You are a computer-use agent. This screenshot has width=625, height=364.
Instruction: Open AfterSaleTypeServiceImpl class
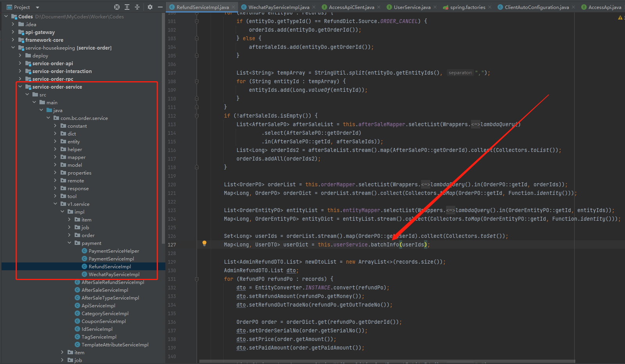[x=110, y=298]
